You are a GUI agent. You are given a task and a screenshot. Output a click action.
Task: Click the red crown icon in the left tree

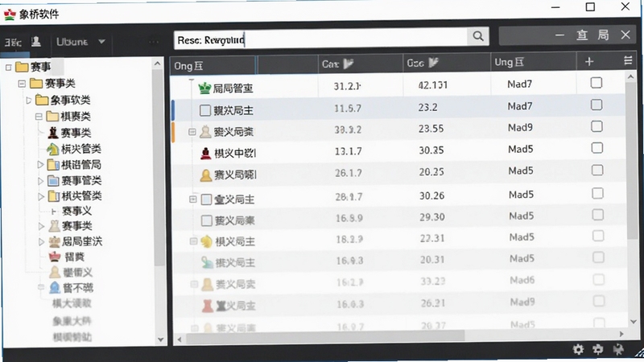pos(55,257)
